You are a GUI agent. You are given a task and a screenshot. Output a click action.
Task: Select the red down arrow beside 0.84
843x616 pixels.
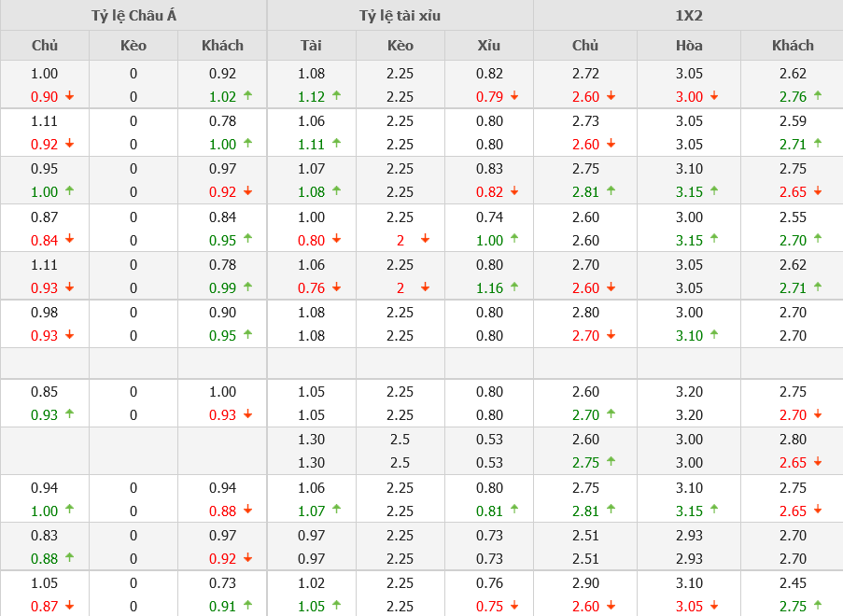(x=69, y=240)
